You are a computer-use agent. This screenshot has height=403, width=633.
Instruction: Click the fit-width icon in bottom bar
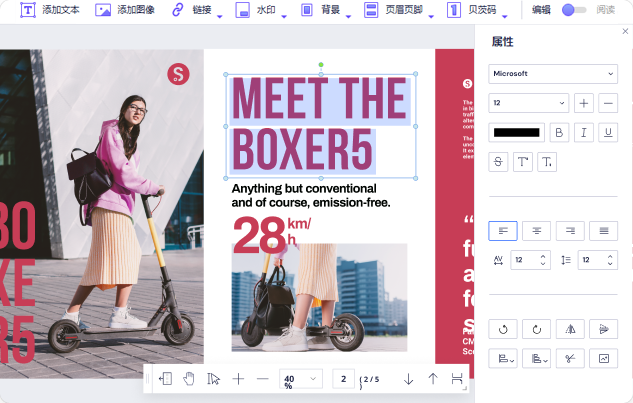point(457,379)
